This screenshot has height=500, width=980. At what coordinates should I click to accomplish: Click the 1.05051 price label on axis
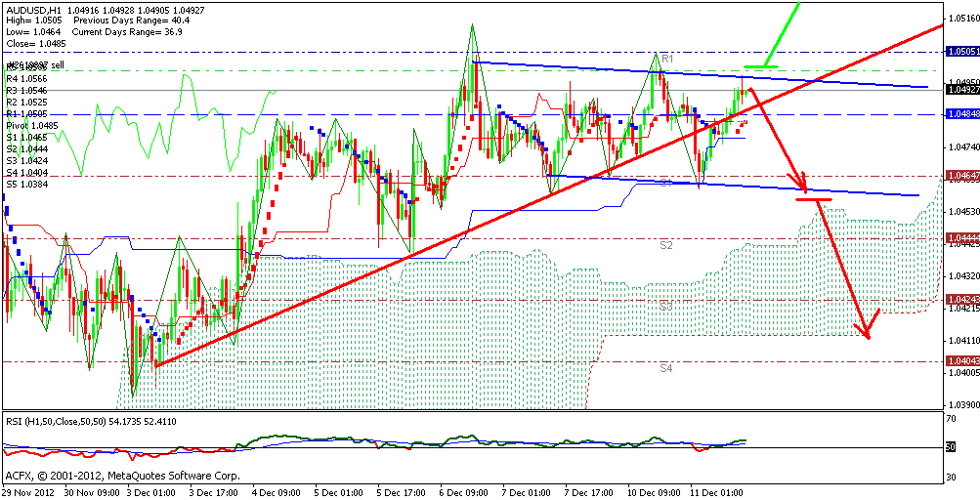pyautogui.click(x=961, y=51)
